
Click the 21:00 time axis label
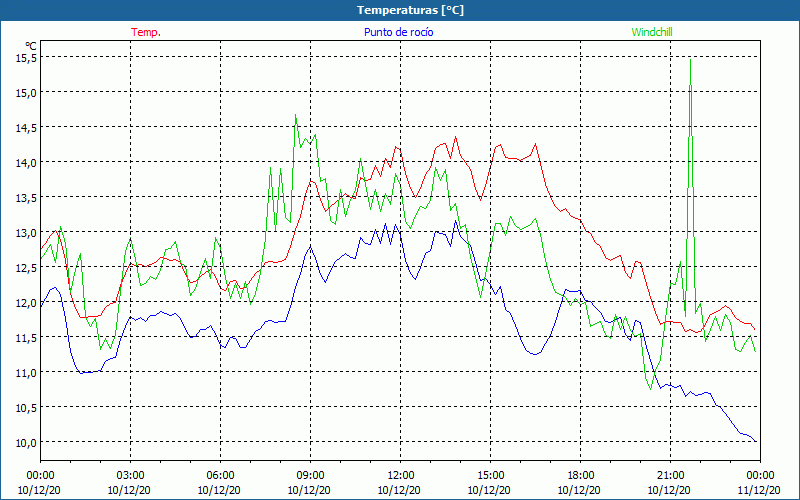point(670,476)
